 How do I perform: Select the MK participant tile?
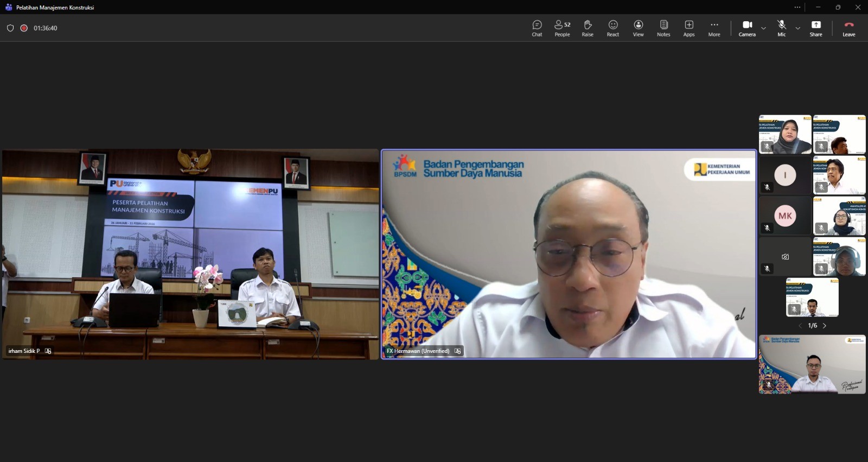click(x=785, y=216)
